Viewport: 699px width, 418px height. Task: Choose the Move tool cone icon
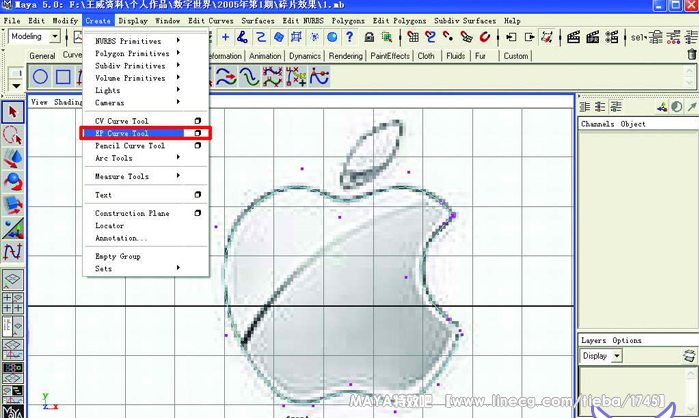coord(12,158)
